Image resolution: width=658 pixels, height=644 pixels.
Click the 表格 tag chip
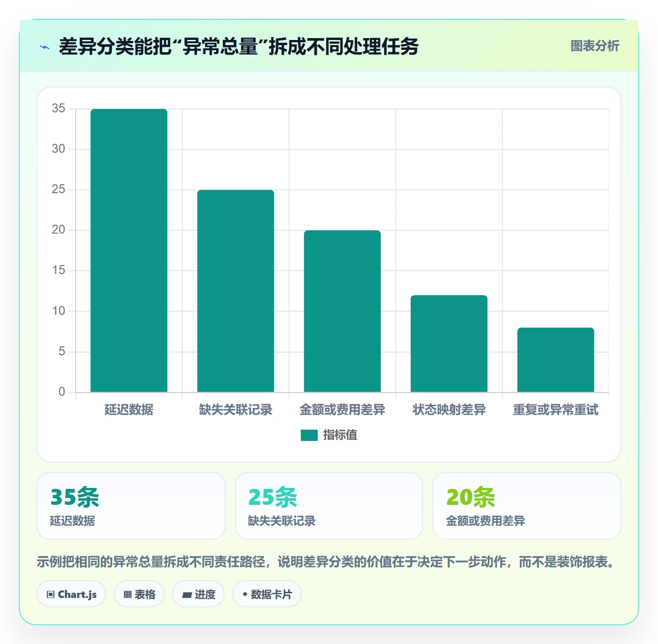[x=139, y=594]
